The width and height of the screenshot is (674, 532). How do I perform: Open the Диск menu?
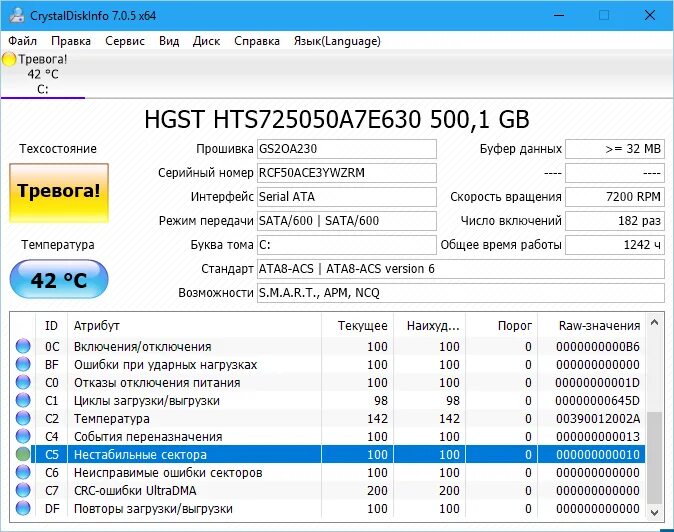[x=206, y=41]
